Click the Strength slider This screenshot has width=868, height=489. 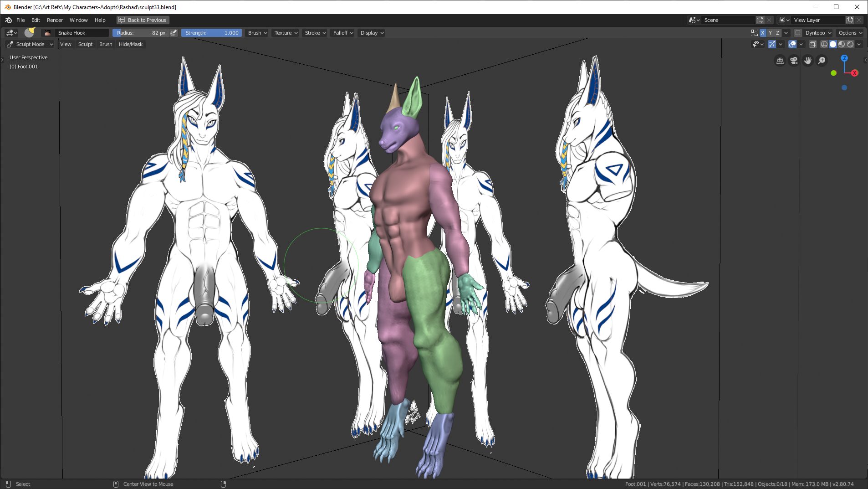[x=212, y=33]
